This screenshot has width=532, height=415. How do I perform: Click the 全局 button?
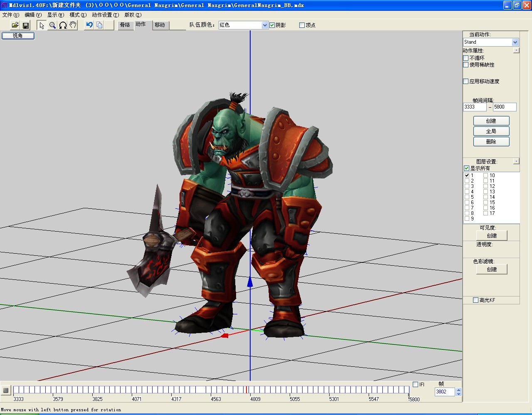(x=491, y=131)
